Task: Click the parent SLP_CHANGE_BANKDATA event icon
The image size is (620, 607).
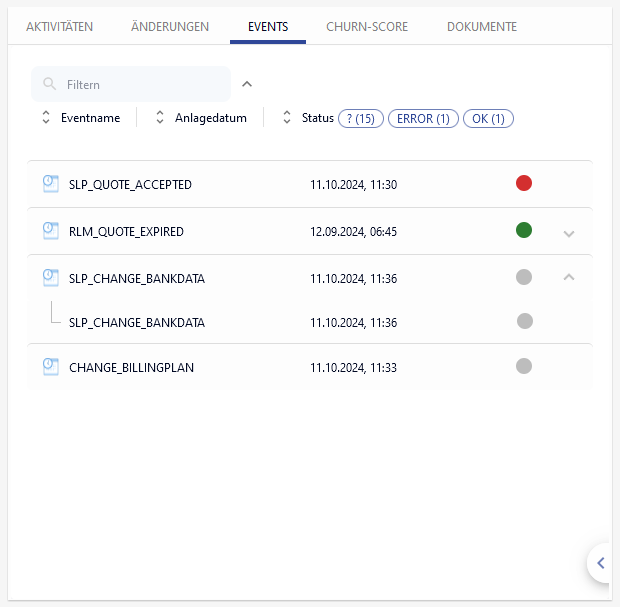Action: tap(51, 278)
